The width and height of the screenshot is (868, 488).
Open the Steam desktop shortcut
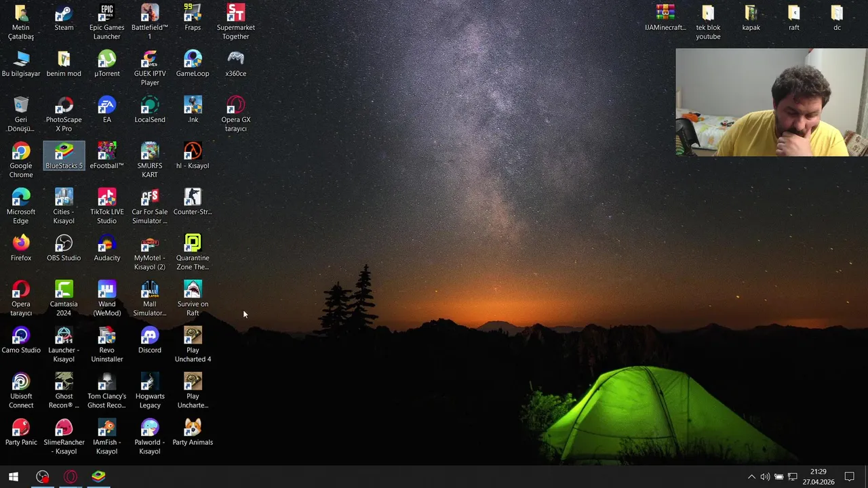pos(64,18)
